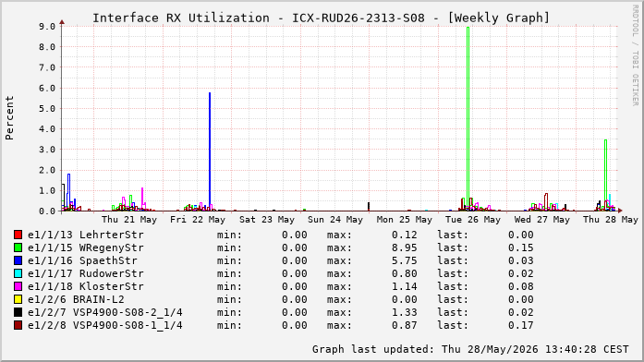Click the Thu 21 May axis label

click(129, 220)
